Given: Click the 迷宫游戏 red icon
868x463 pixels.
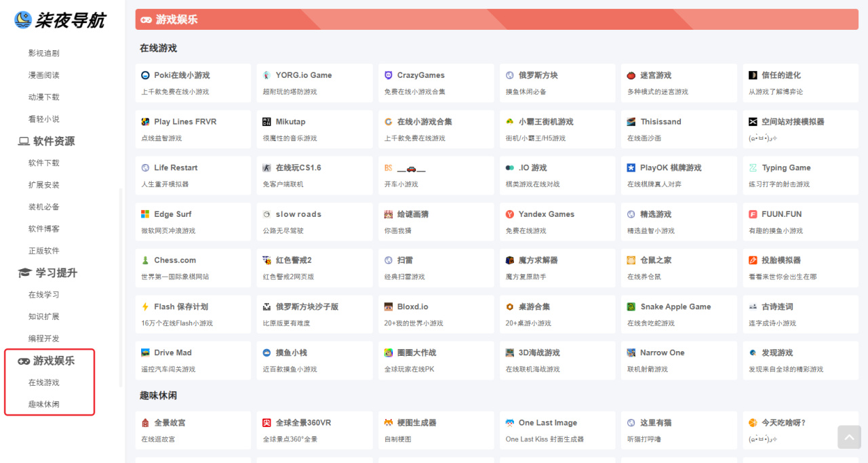Looking at the screenshot, I should coord(631,75).
